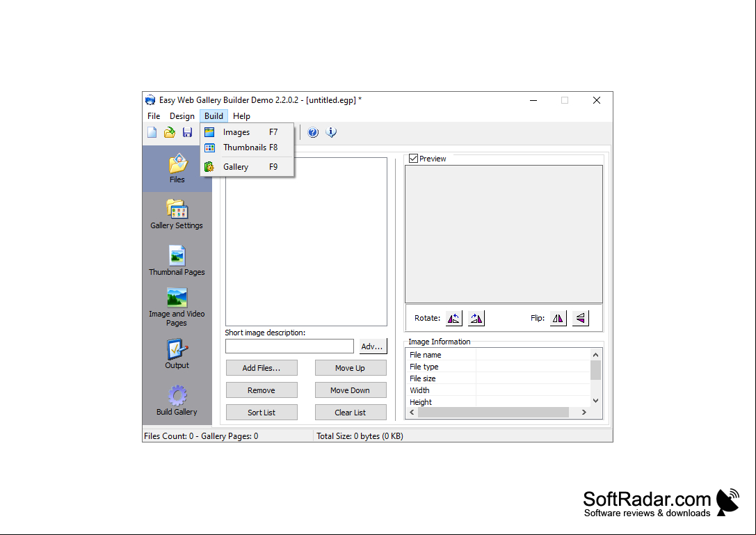Click the About info icon in toolbar
The height and width of the screenshot is (535, 756).
(x=331, y=132)
